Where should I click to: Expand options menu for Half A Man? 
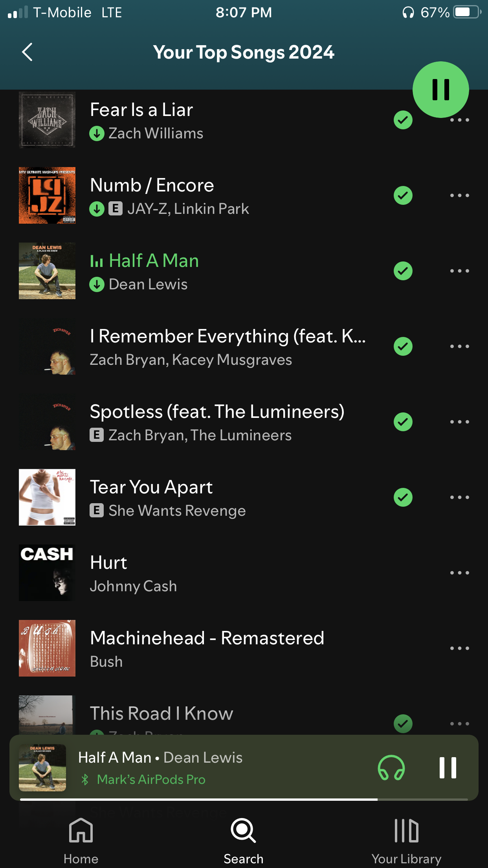(x=459, y=271)
